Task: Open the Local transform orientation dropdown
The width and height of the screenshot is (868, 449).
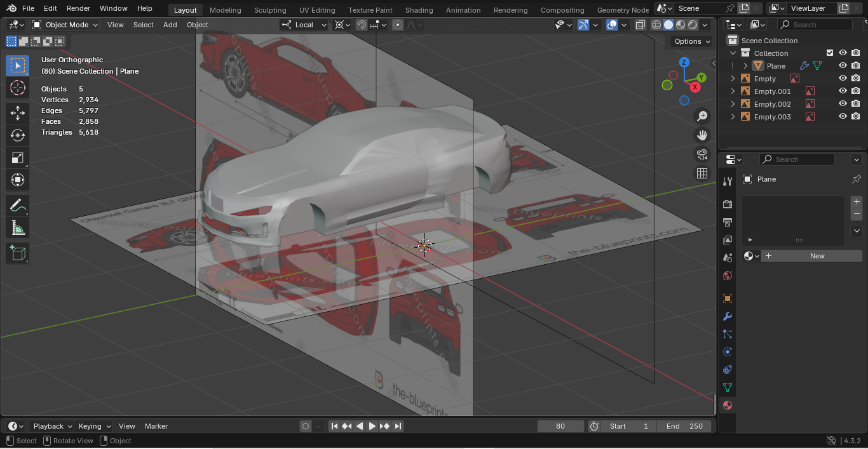Action: 304,25
